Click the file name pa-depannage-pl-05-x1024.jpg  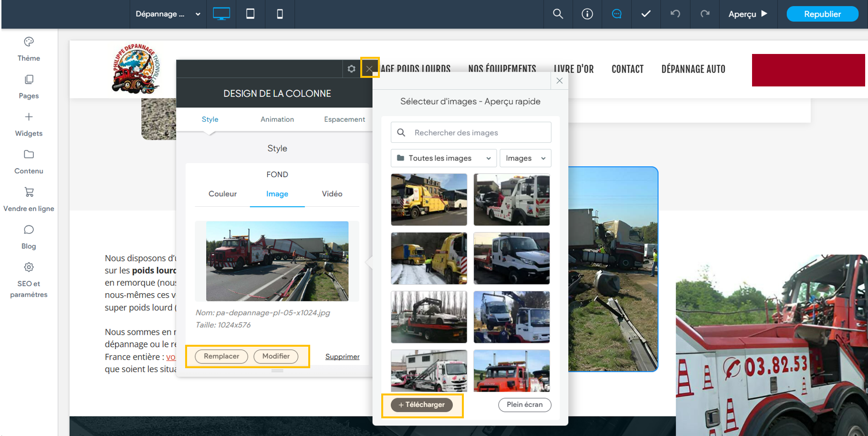tap(273, 313)
